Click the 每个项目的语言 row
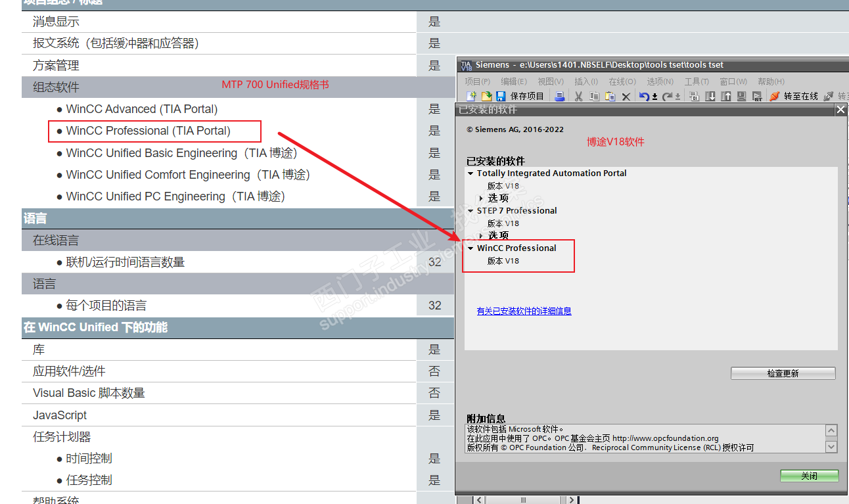 click(x=219, y=305)
